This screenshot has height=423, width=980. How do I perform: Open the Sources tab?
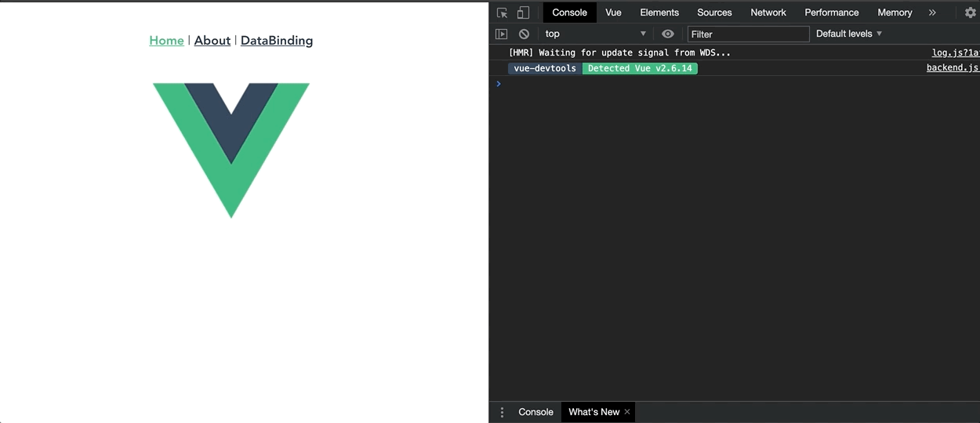click(x=714, y=13)
